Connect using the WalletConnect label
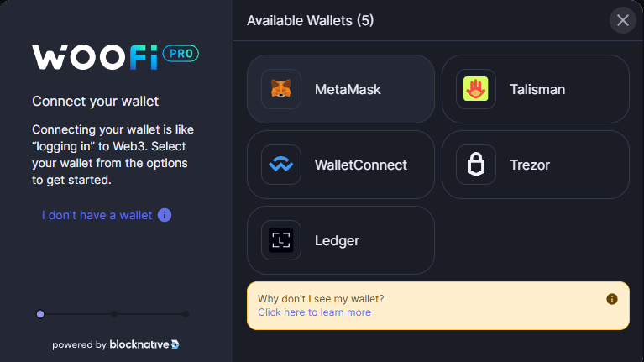This screenshot has height=362, width=644. (361, 165)
